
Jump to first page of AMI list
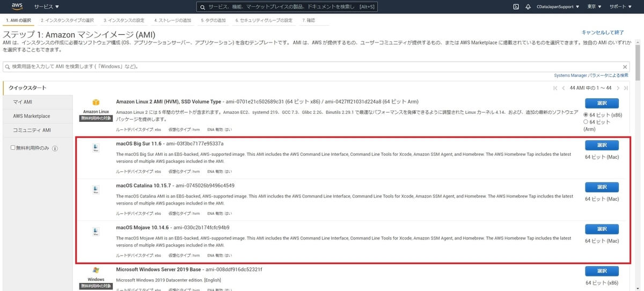[x=555, y=88]
